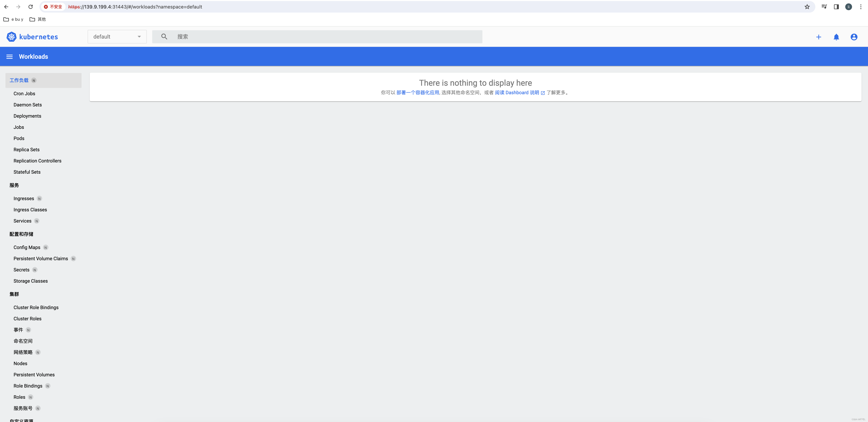Go to Secrets in the sidebar
This screenshot has width=868, height=422.
(22, 270)
